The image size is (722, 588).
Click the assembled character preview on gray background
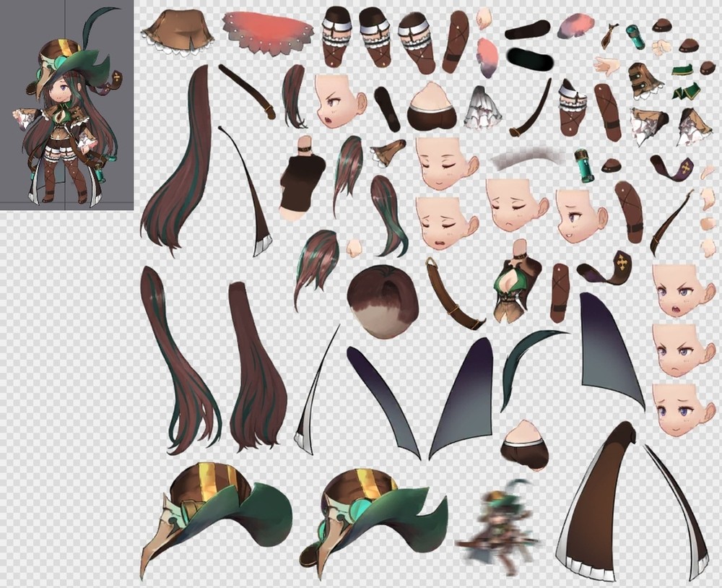pos(66,108)
